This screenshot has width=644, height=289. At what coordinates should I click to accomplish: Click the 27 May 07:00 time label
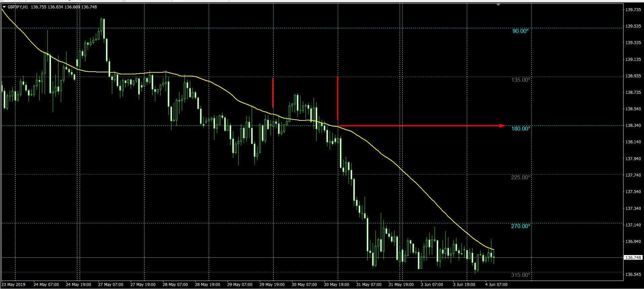click(x=111, y=285)
